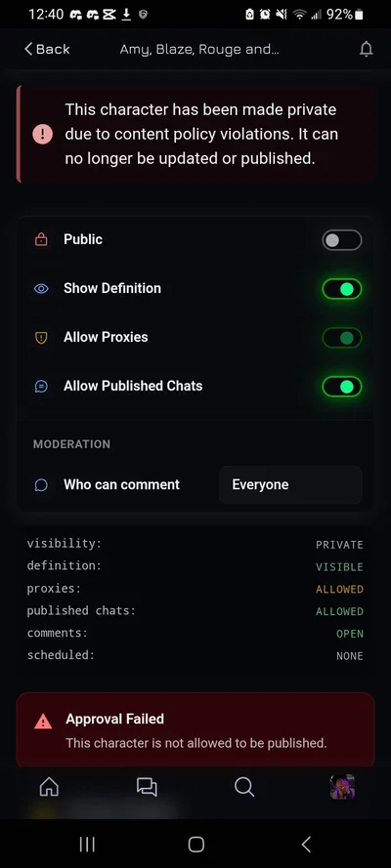Open the Who can comment dropdown
Viewport: 391px width, 868px height.
click(x=290, y=485)
